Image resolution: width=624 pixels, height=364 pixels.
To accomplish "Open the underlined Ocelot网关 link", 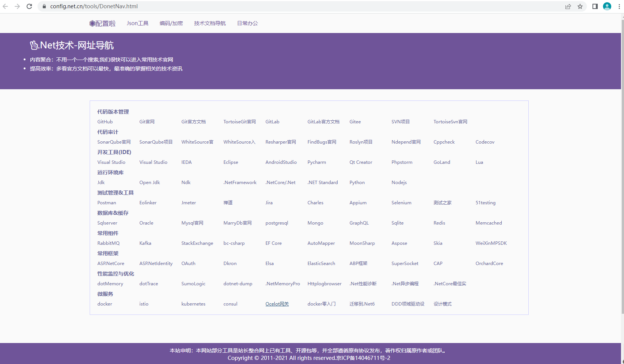I will [277, 304].
